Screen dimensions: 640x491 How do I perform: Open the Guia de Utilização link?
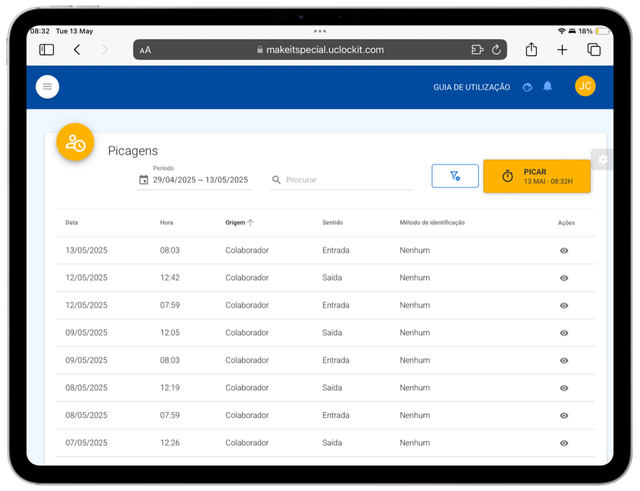[x=471, y=87]
